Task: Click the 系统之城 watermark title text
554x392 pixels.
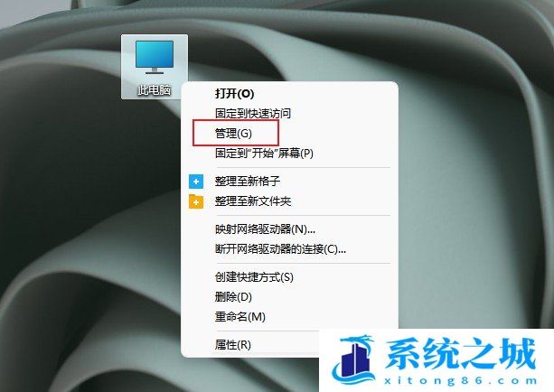Action: click(x=460, y=353)
